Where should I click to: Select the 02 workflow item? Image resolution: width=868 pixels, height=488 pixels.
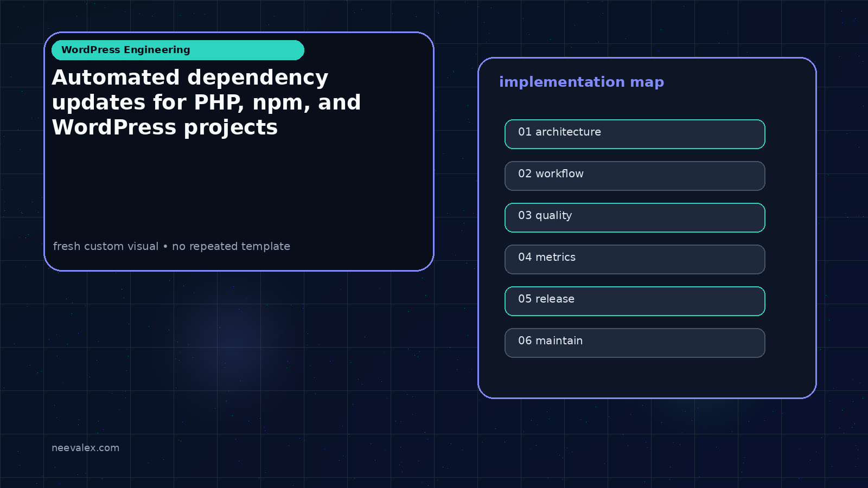tap(635, 176)
